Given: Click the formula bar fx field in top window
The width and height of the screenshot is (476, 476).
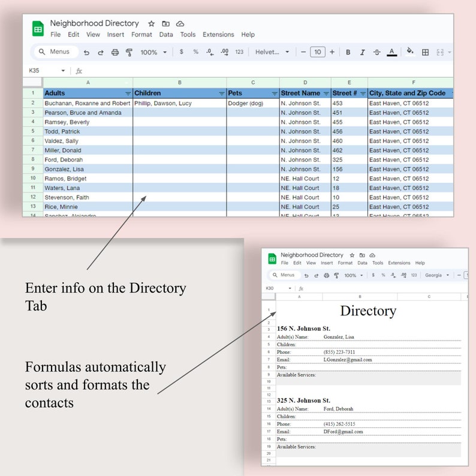Looking at the screenshot, I should (264, 71).
